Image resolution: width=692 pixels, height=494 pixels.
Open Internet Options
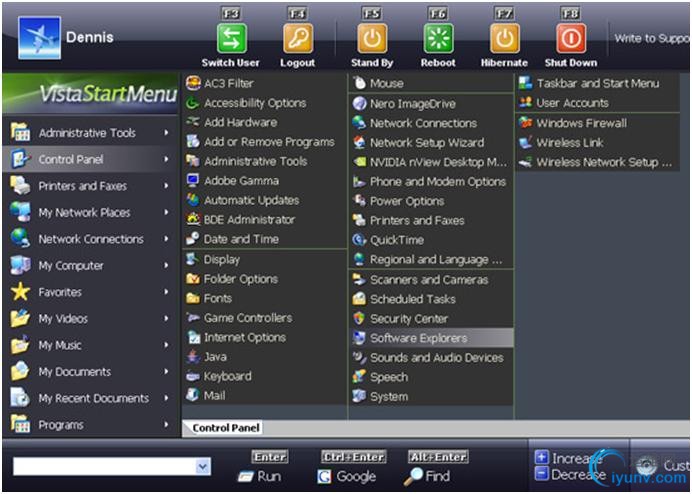click(x=265, y=337)
